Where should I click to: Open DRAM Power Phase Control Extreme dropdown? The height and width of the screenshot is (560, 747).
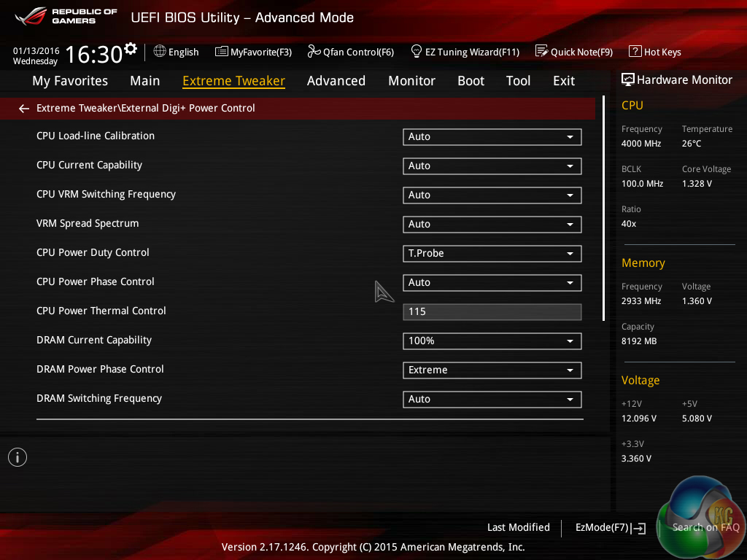point(492,370)
